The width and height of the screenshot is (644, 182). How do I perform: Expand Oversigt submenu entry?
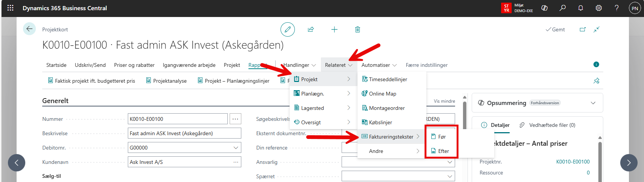(x=323, y=122)
